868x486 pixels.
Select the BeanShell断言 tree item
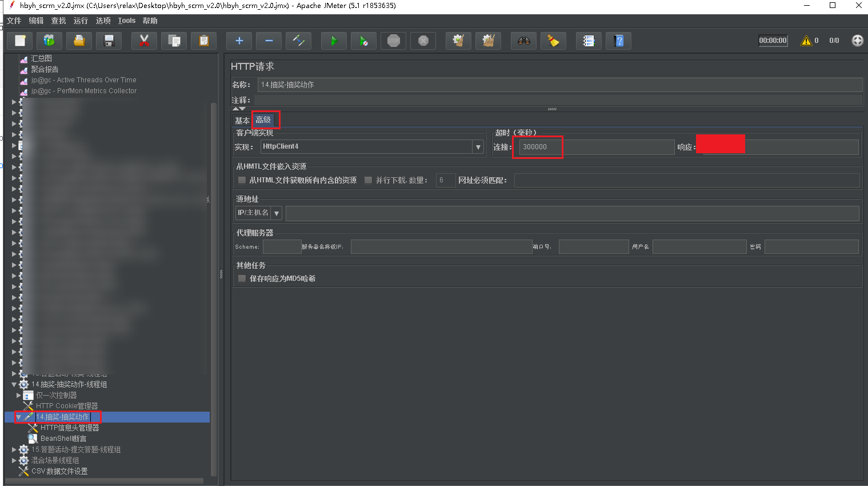[63, 439]
